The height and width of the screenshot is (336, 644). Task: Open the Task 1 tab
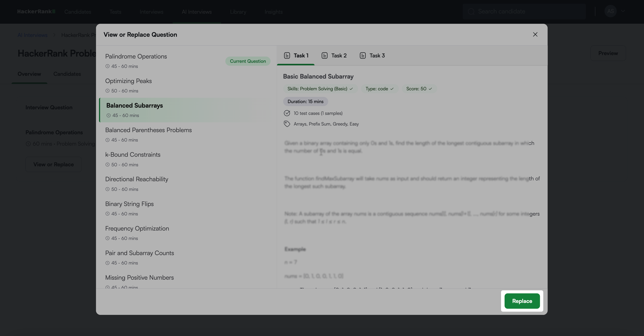click(296, 56)
